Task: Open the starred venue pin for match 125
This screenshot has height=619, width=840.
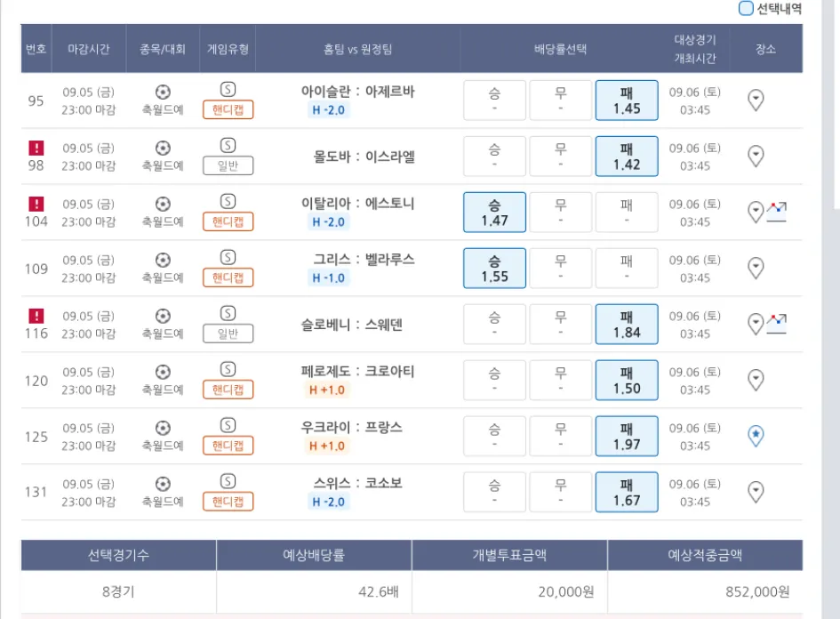Action: [x=756, y=436]
